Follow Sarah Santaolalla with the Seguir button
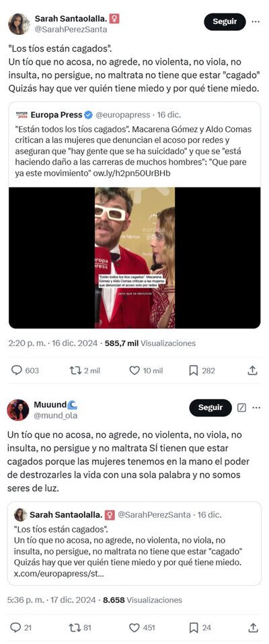 [x=225, y=21]
